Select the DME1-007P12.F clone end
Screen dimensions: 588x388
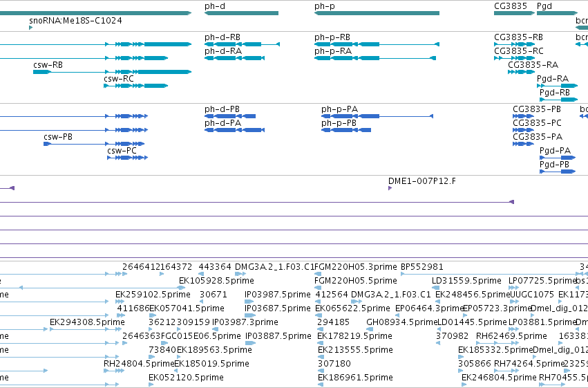pyautogui.click(x=390, y=188)
